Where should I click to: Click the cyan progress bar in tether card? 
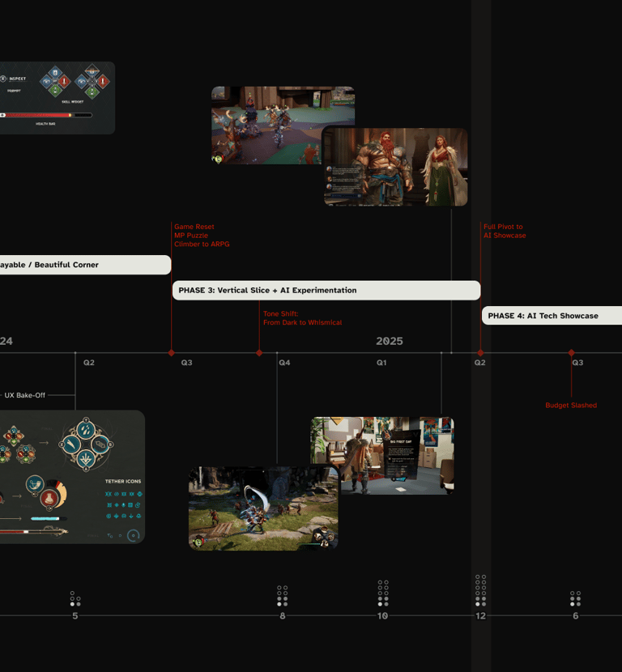[x=49, y=518]
